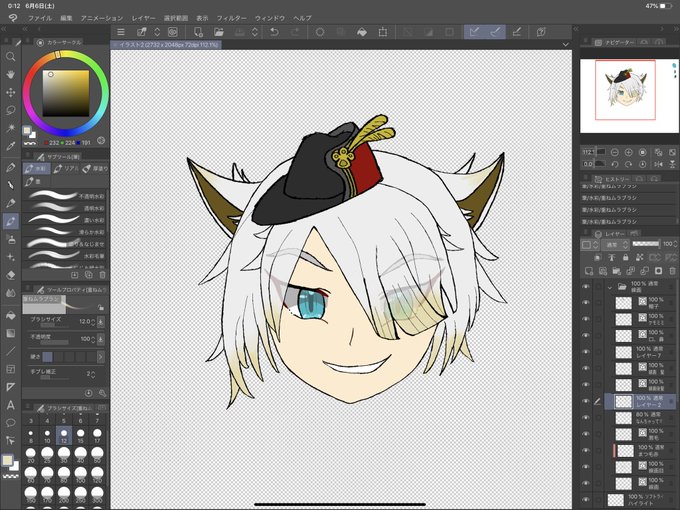Select the リアル watercolor sub tool group

(x=65, y=169)
